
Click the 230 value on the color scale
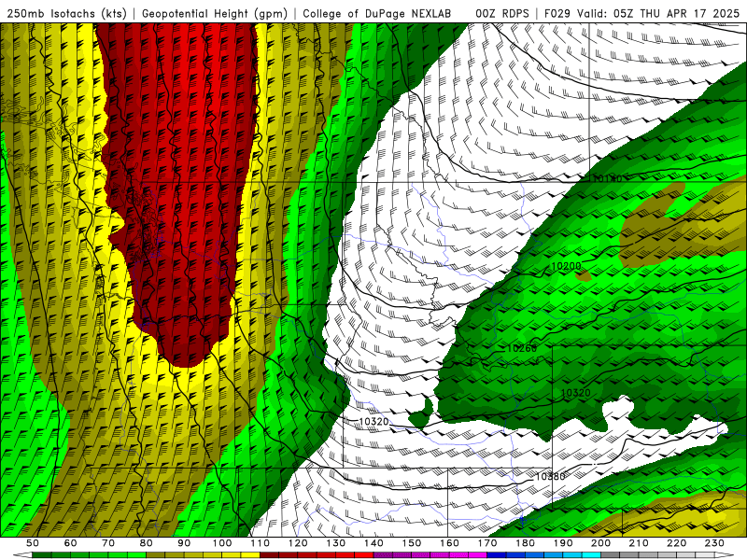[x=714, y=543]
